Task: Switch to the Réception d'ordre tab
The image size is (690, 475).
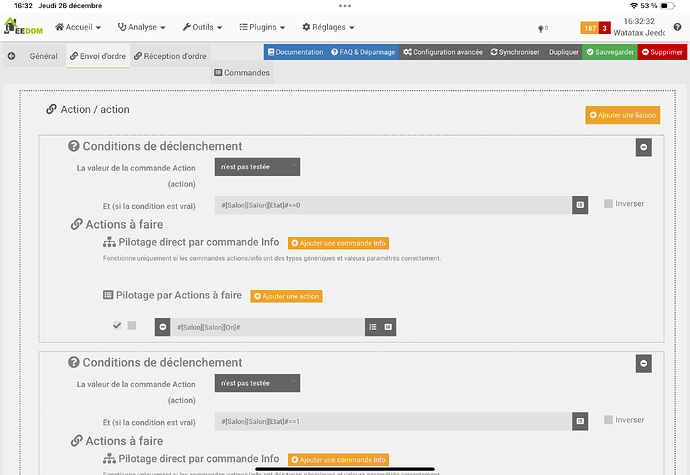Action: coord(170,56)
